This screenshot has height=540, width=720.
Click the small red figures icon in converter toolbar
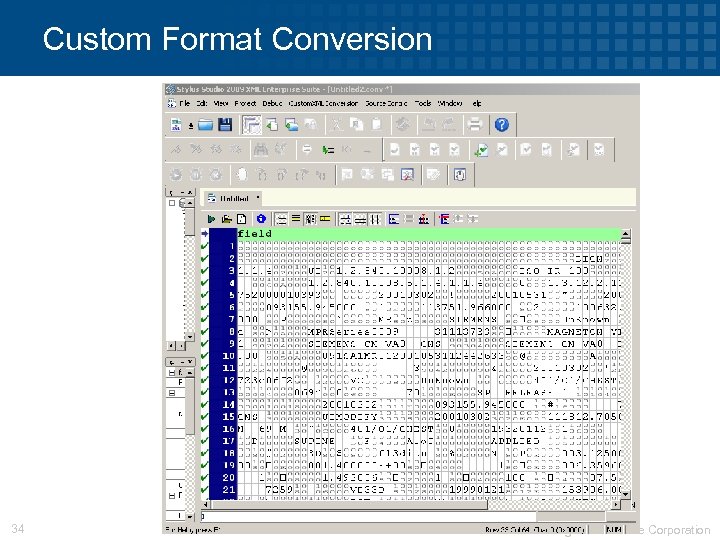point(423,219)
